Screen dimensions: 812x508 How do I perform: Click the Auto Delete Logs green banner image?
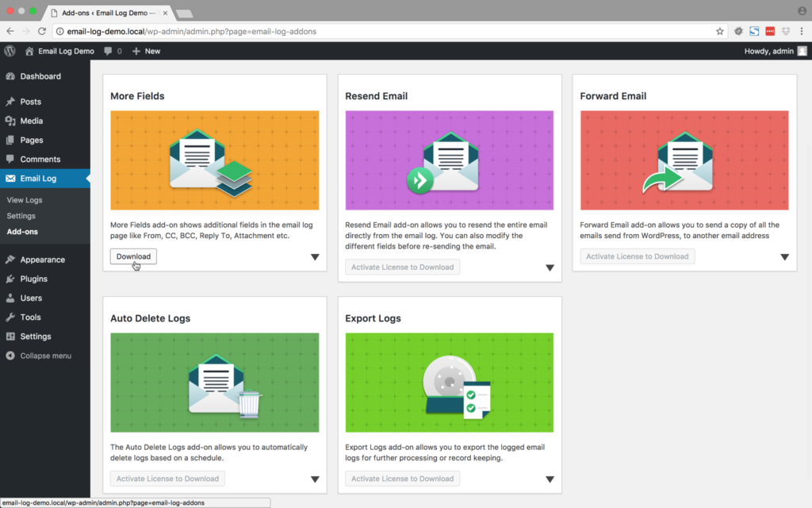coord(215,383)
